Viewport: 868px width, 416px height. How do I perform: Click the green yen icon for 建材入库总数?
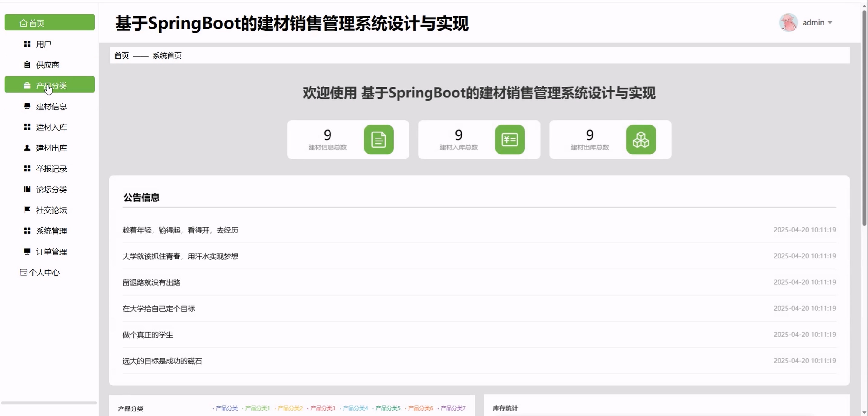(509, 140)
